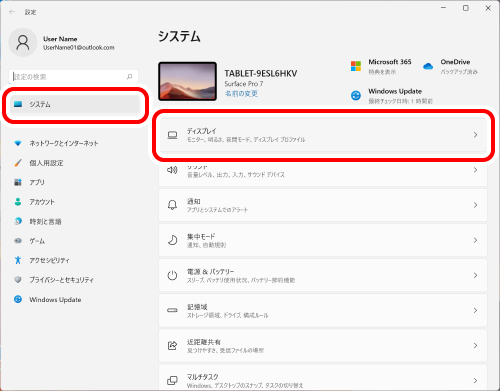The image size is (500, 391).
Task: Click the 名前の変更 rename link
Action: click(241, 94)
